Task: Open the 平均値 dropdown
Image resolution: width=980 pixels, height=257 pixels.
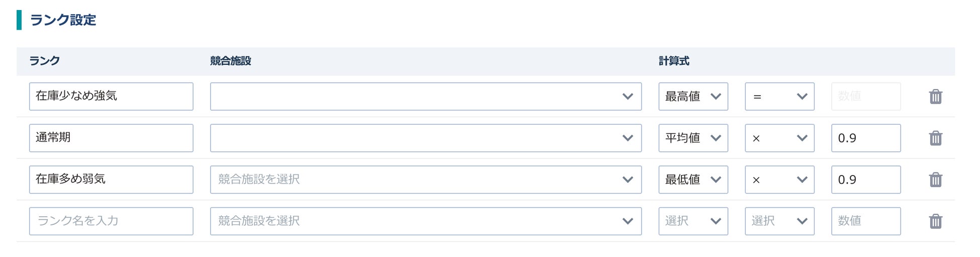Action: click(x=693, y=138)
